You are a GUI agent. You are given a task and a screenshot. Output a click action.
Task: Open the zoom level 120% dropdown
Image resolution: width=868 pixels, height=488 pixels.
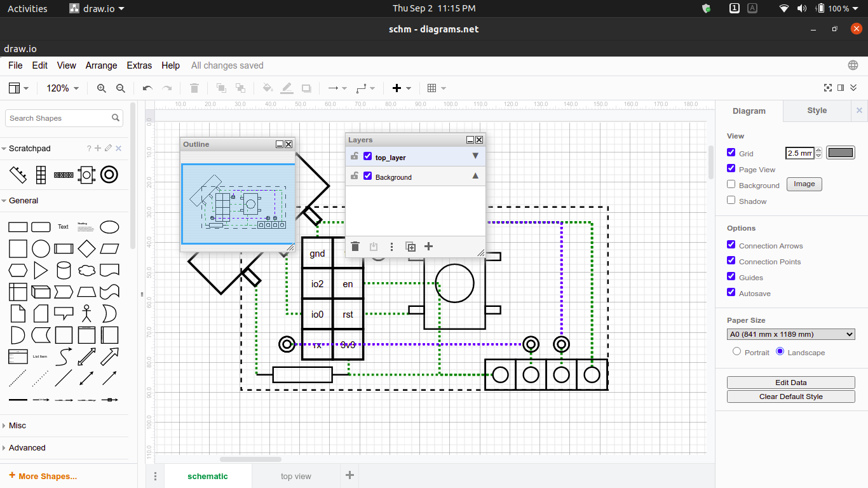[62, 88]
